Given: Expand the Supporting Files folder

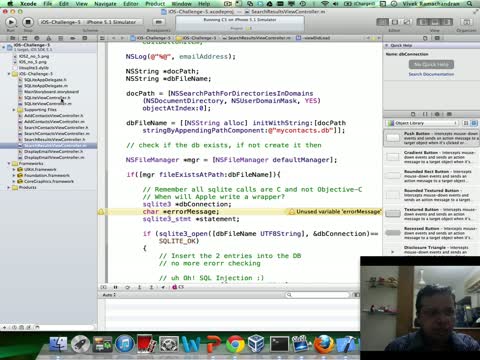Looking at the screenshot, I should (14, 110).
